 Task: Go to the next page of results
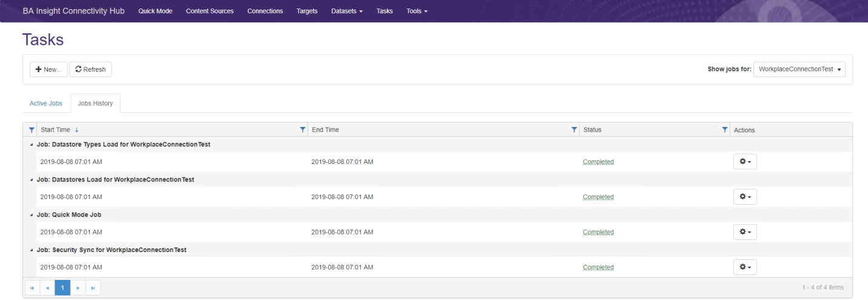click(78, 287)
